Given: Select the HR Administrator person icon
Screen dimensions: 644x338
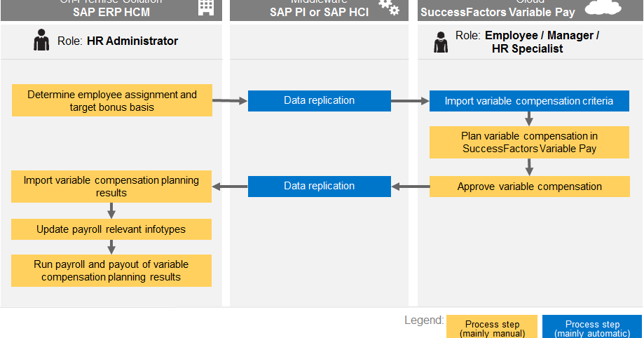Looking at the screenshot, I should (x=41, y=41).
